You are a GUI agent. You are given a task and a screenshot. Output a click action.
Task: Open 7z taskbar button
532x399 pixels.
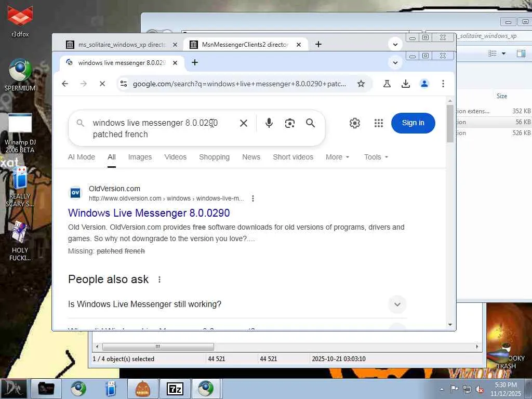point(175,389)
